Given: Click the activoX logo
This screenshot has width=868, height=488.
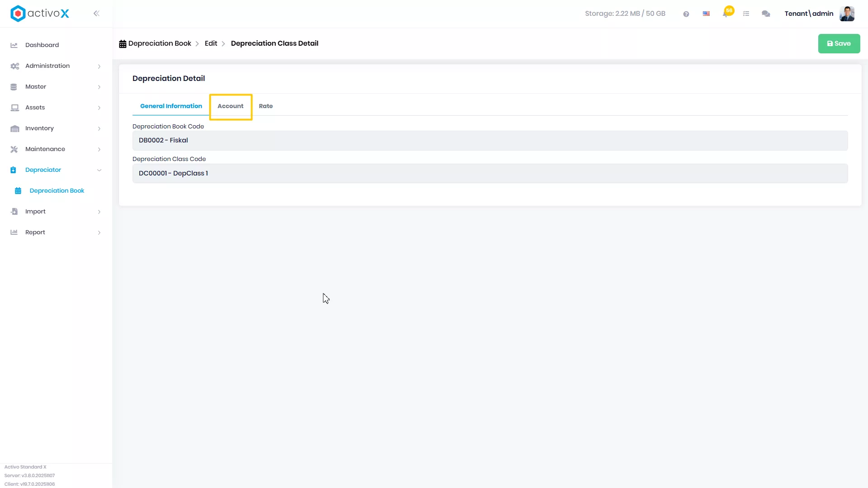Looking at the screenshot, I should (40, 14).
